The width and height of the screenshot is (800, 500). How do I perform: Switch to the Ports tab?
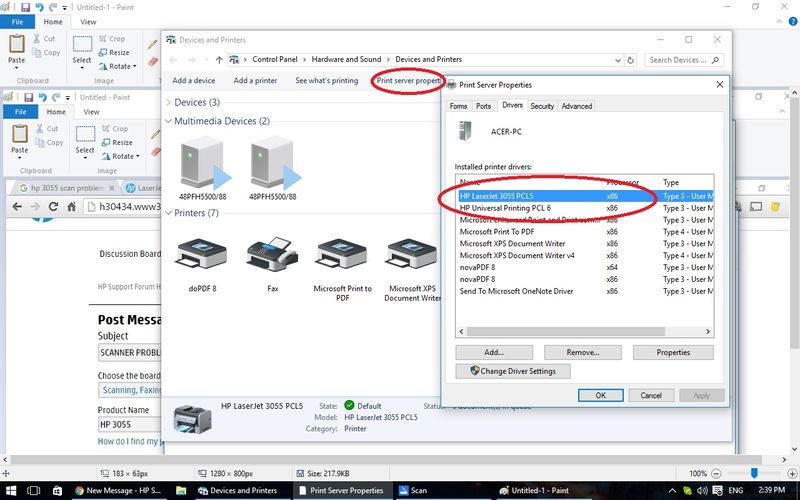tap(483, 106)
